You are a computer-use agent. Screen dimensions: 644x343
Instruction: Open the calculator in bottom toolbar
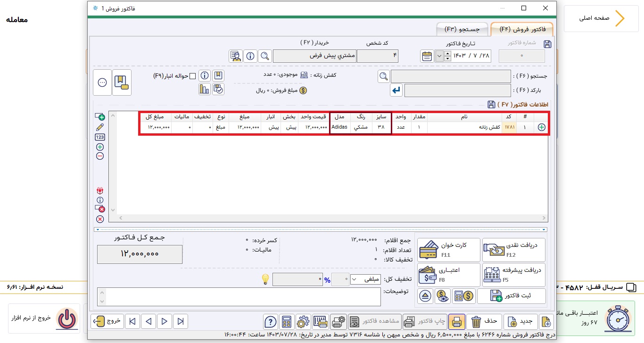coord(286,322)
